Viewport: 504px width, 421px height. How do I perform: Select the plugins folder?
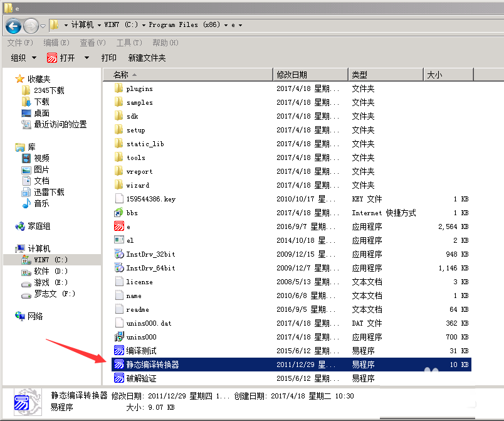(139, 88)
